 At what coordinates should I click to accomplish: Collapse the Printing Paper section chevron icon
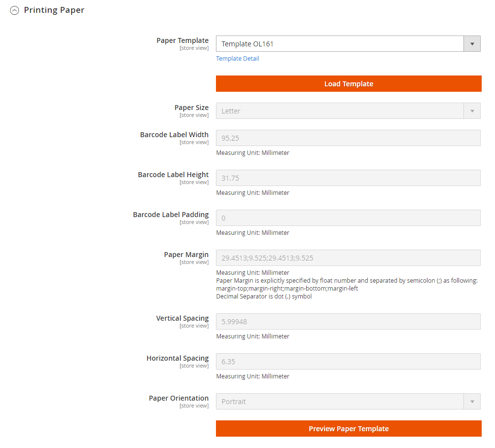pos(14,10)
